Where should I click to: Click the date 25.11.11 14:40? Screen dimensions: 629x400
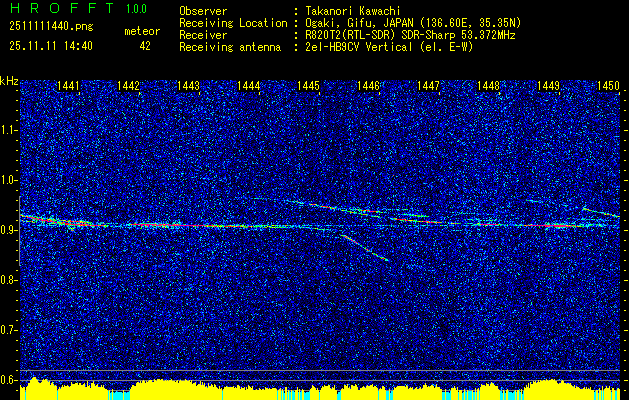pos(51,46)
